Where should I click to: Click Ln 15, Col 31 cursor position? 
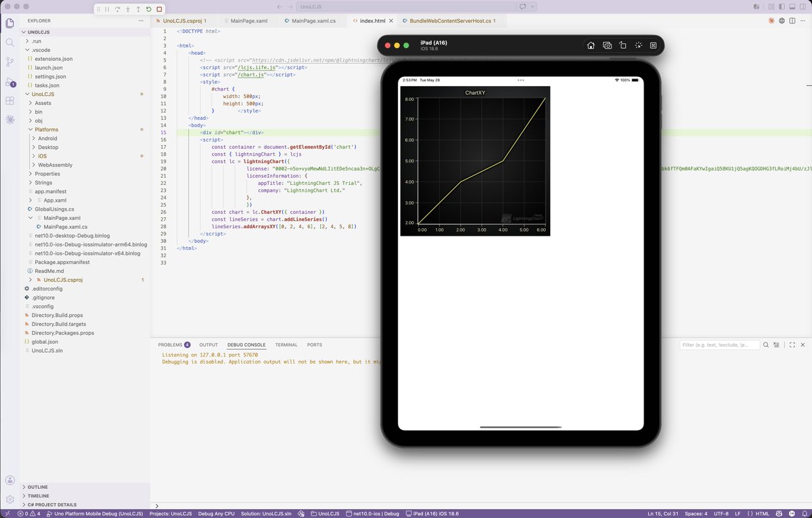[x=662, y=514]
